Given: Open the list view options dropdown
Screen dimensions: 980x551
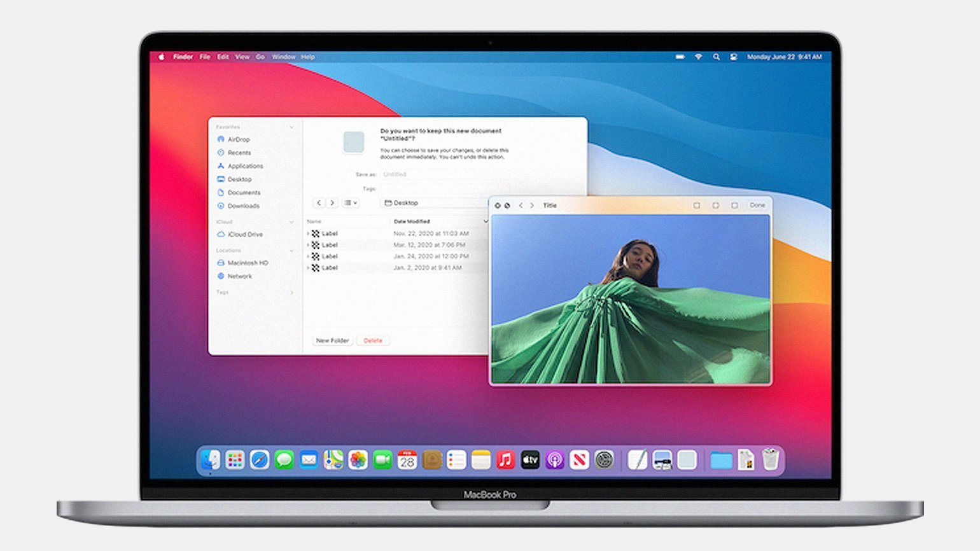Looking at the screenshot, I should click(x=351, y=203).
